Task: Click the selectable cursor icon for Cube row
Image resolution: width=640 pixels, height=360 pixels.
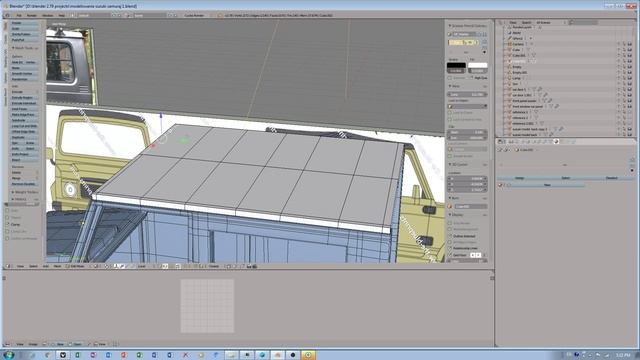Action: point(624,50)
